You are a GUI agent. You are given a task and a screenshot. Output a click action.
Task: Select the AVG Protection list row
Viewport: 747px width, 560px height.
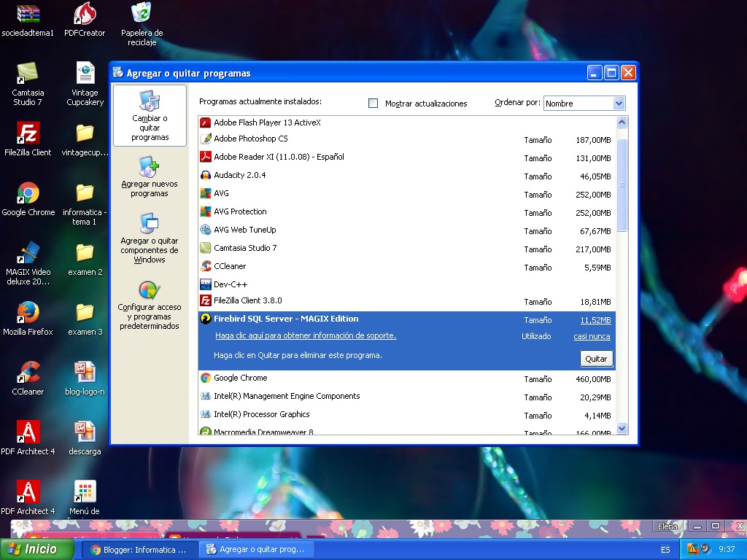point(407,212)
